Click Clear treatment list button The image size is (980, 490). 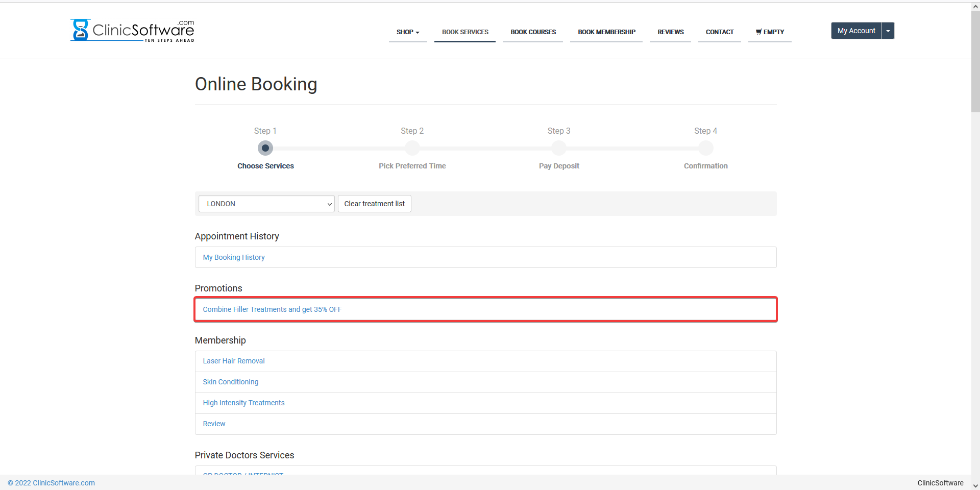(374, 204)
